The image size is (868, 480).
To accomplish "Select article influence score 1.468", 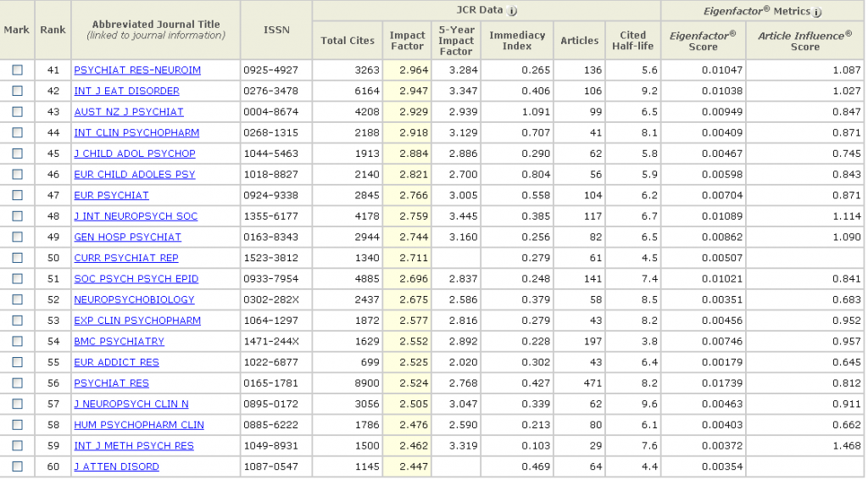I will [847, 446].
